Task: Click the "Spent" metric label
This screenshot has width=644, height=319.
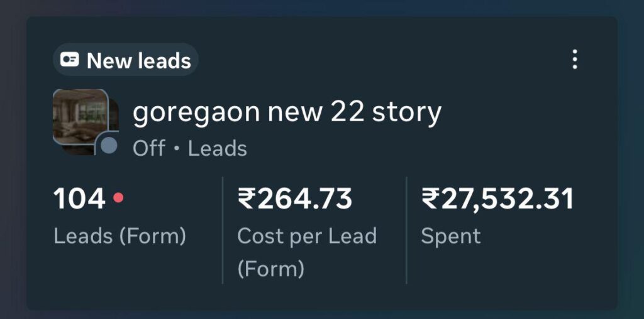Action: coord(450,236)
